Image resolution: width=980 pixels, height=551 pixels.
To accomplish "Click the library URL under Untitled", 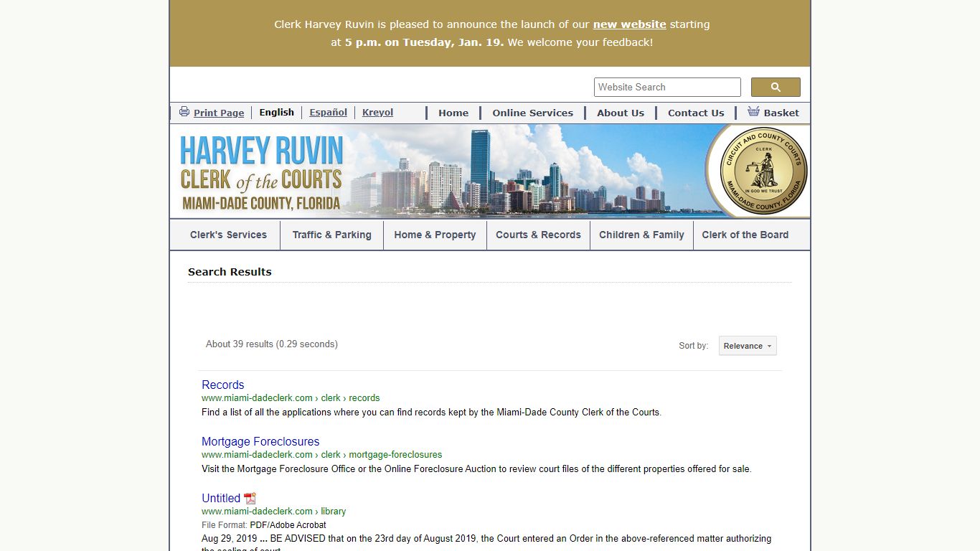I will (273, 511).
